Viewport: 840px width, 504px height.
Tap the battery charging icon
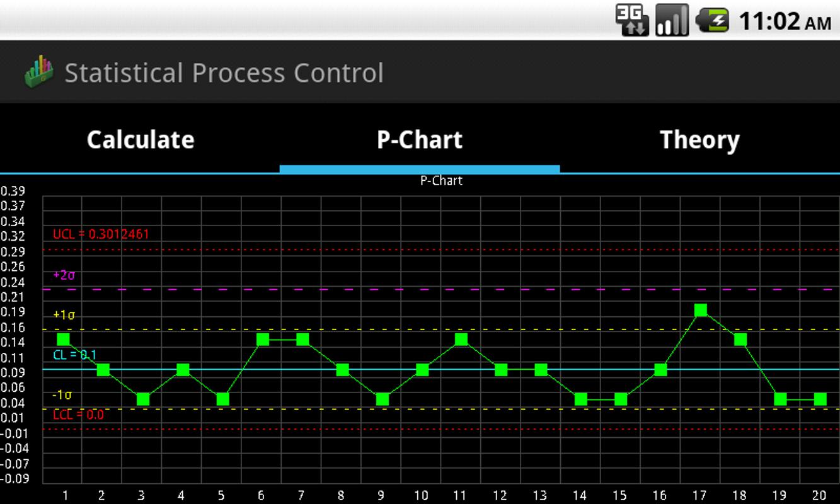tap(712, 20)
